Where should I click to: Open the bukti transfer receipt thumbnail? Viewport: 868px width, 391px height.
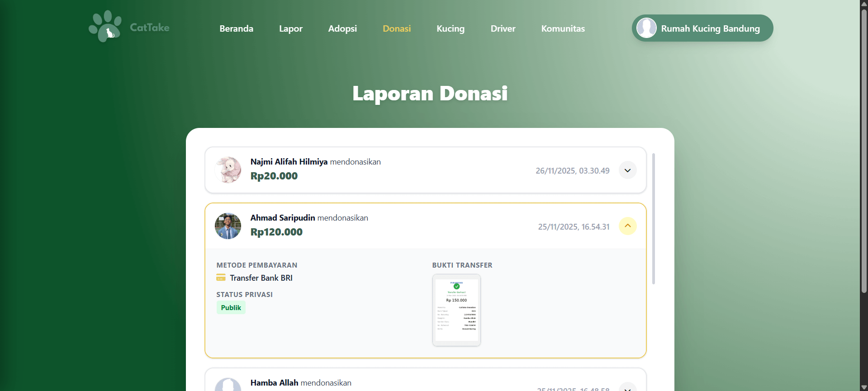coord(456,310)
